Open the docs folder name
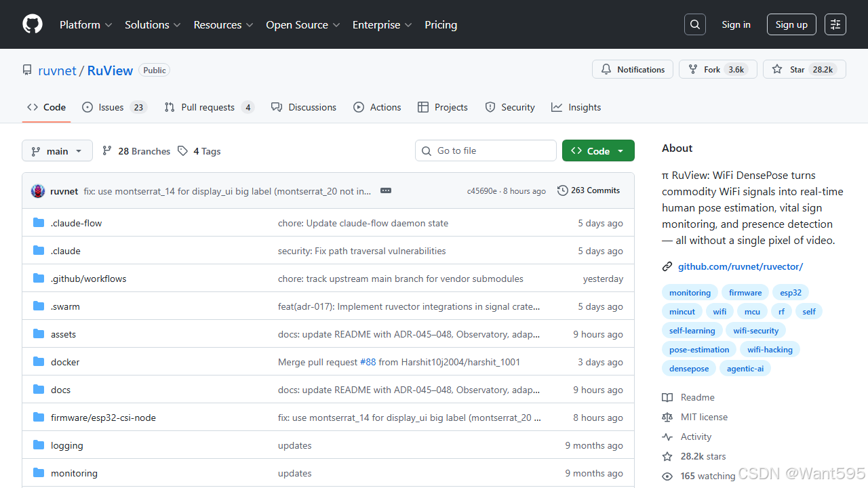Image resolution: width=868 pixels, height=488 pixels. [x=60, y=390]
